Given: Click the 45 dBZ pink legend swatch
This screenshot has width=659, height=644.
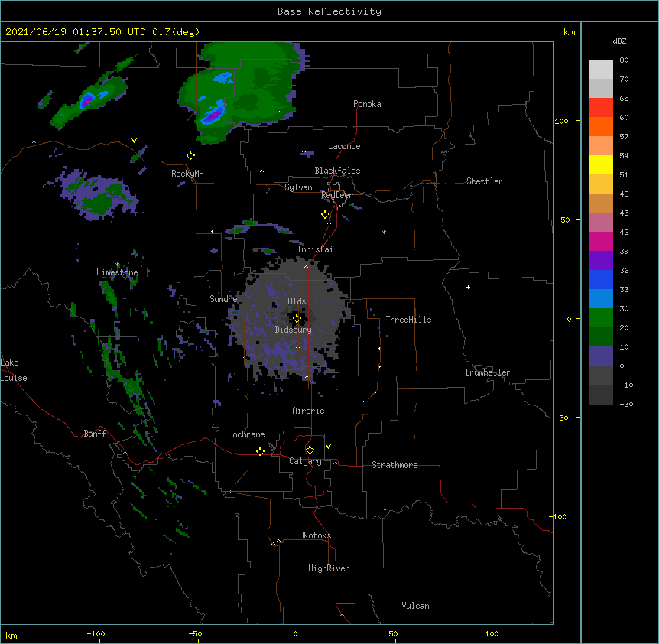Looking at the screenshot, I should [x=601, y=222].
